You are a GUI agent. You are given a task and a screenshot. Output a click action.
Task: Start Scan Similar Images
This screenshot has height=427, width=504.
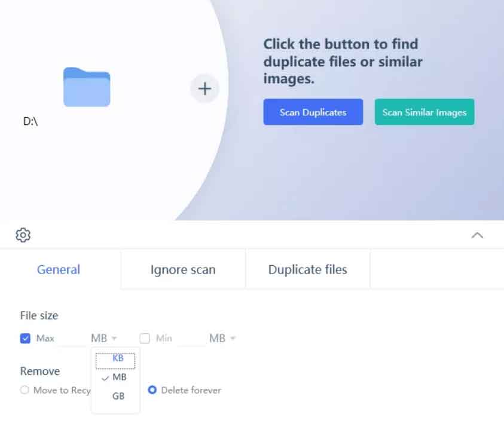click(424, 112)
